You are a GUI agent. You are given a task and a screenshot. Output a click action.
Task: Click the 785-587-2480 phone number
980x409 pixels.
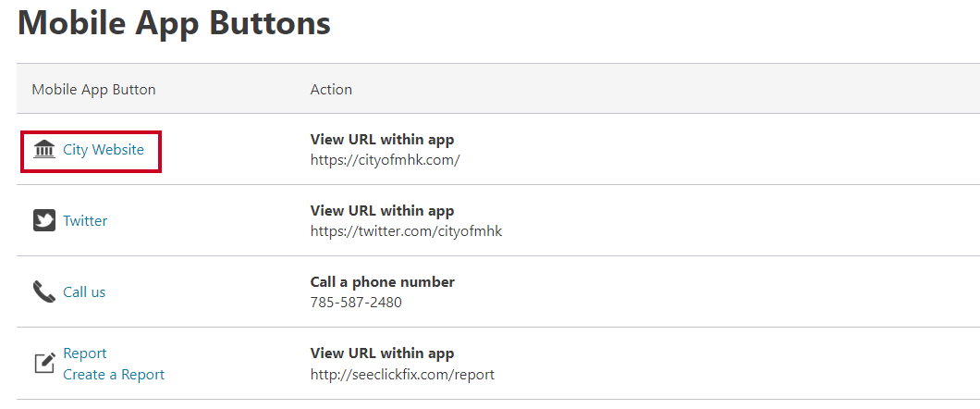point(356,303)
